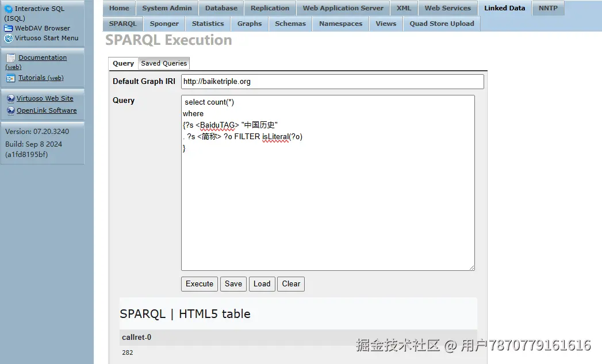Open WebDAV Browser link

(x=42, y=28)
